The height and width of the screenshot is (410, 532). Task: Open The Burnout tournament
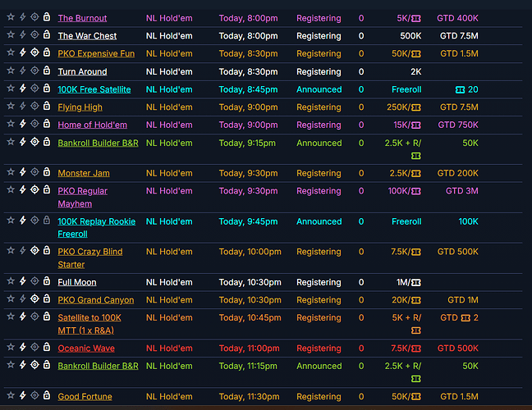point(82,18)
